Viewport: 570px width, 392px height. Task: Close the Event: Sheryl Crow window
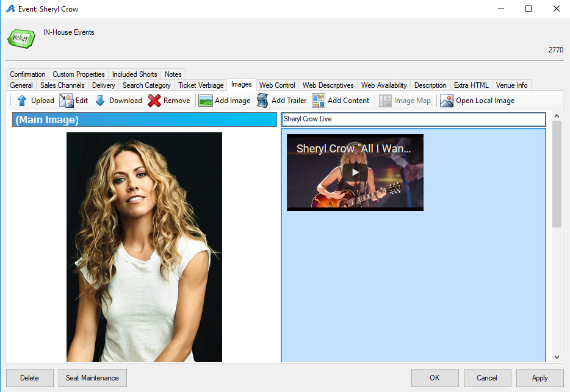pos(556,9)
